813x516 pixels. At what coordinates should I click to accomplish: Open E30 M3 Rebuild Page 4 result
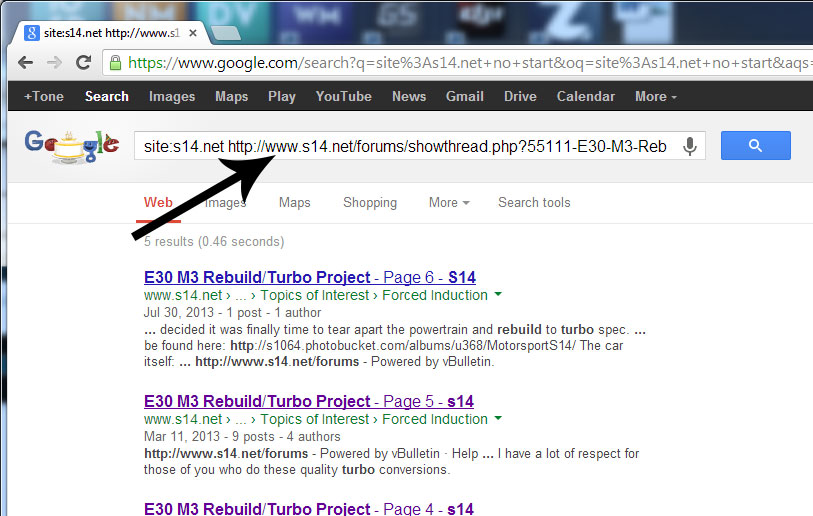click(x=309, y=508)
